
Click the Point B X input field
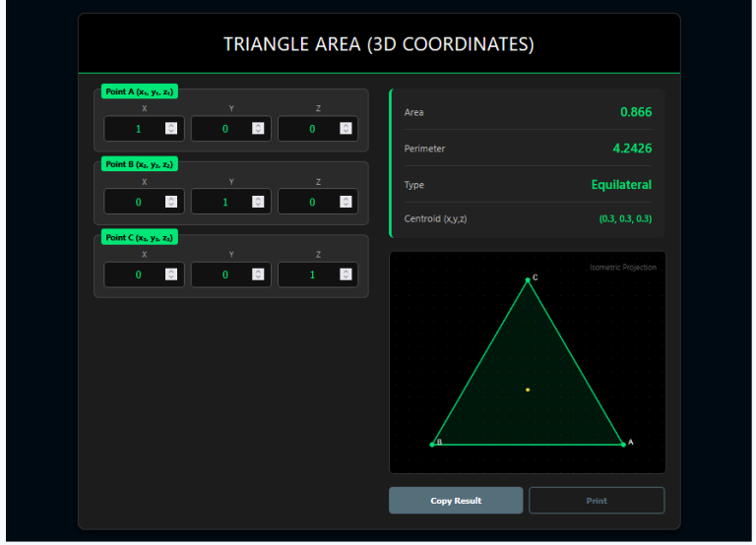pyautogui.click(x=144, y=202)
